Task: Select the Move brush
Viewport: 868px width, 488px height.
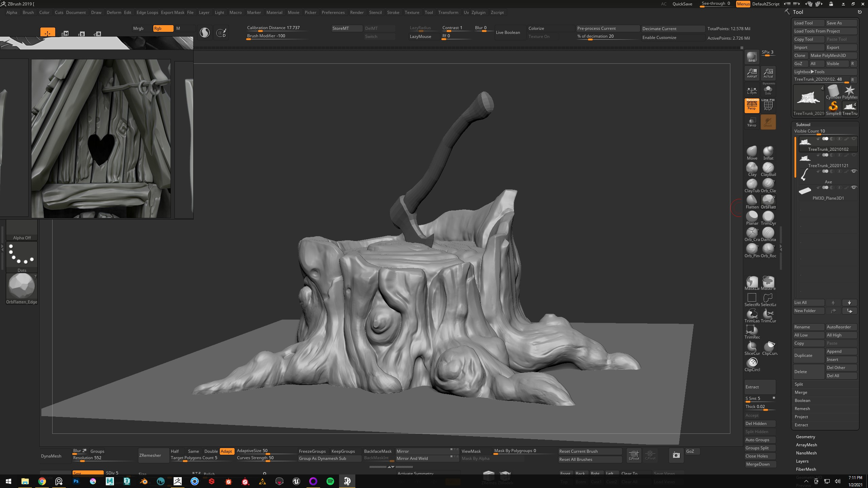Action: tap(752, 153)
